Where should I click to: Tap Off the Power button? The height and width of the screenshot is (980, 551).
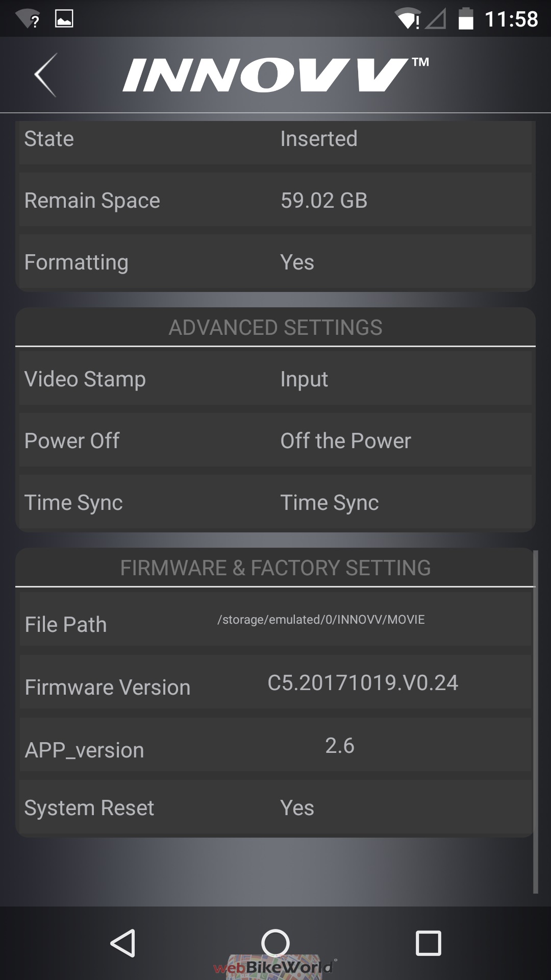[345, 441]
